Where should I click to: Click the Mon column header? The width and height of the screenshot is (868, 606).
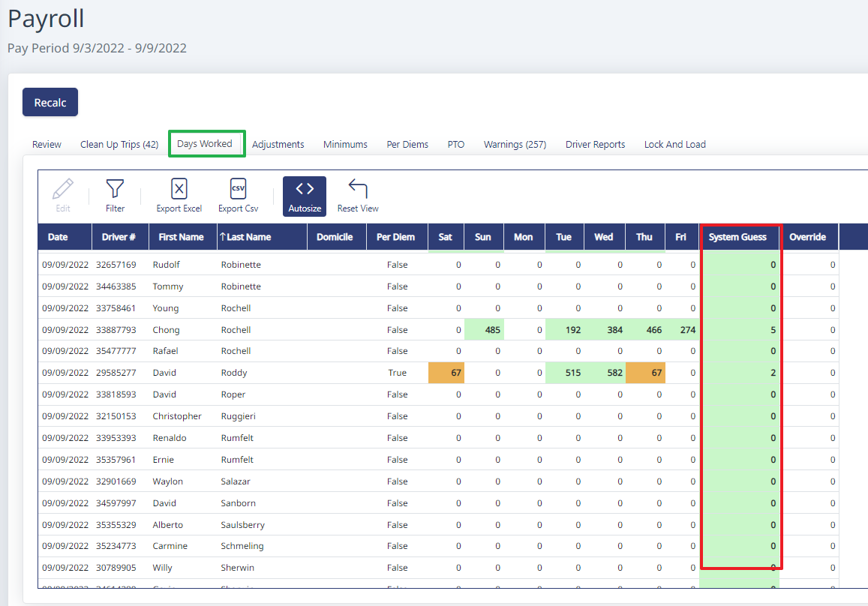523,237
